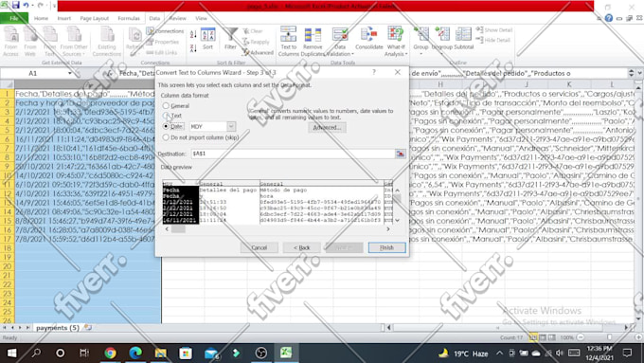Select the payments (5) sheet tab

58,328
